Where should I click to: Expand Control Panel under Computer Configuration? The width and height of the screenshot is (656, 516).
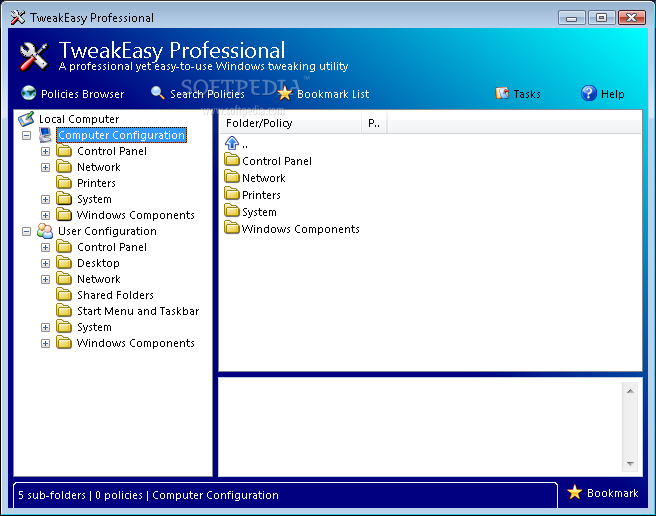[45, 151]
